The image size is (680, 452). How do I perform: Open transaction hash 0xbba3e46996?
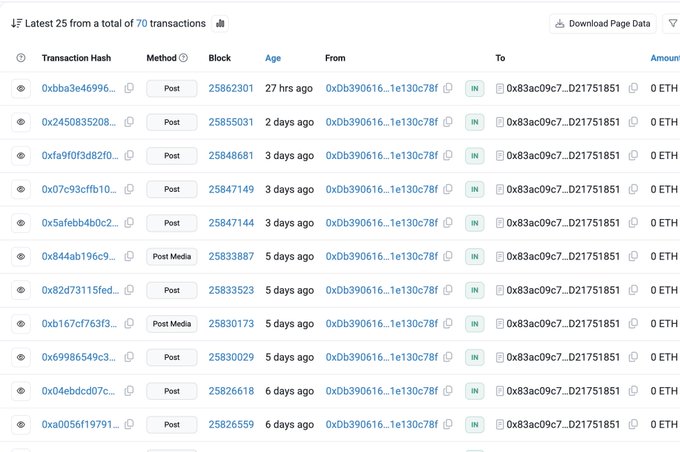pos(78,88)
